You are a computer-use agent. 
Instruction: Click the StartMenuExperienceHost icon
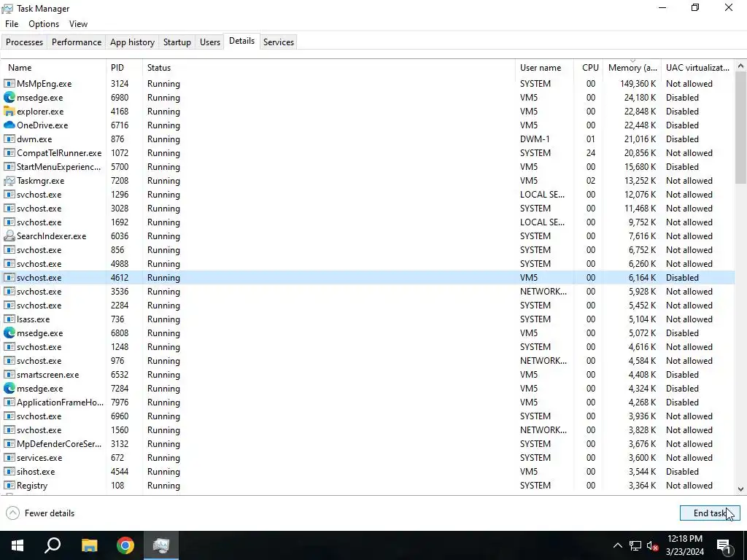(9, 167)
